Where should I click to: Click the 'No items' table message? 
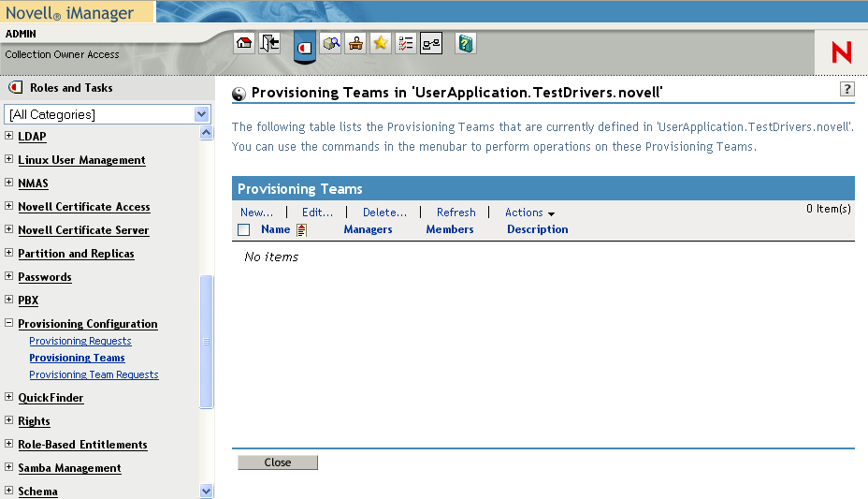point(271,257)
